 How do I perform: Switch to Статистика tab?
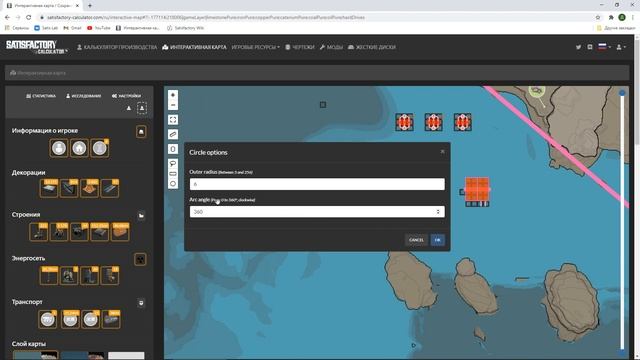[x=41, y=96]
